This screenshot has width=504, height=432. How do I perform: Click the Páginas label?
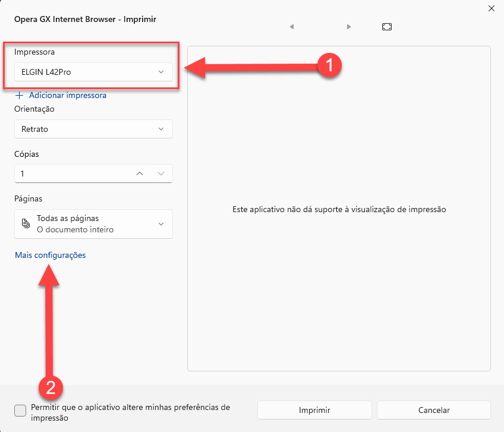click(x=29, y=198)
